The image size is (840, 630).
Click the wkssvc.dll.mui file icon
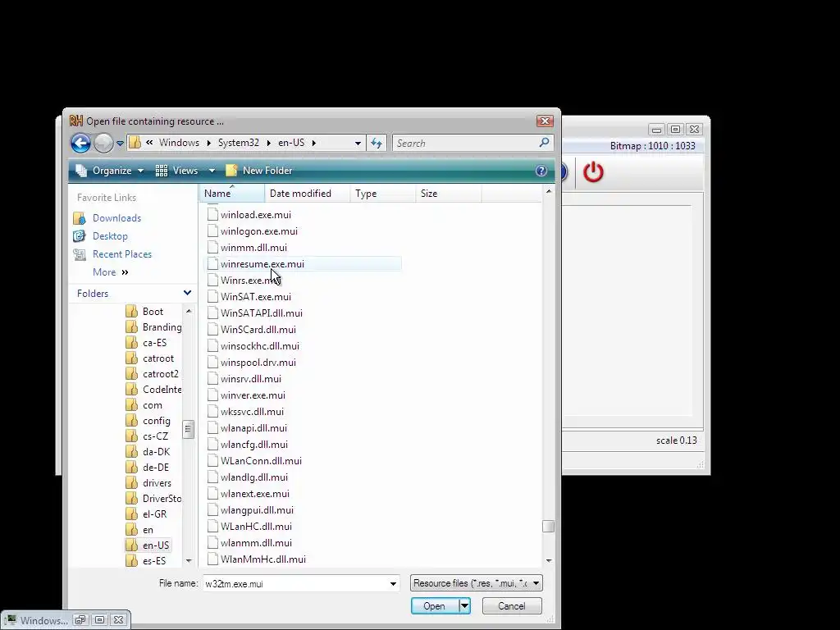coord(212,412)
